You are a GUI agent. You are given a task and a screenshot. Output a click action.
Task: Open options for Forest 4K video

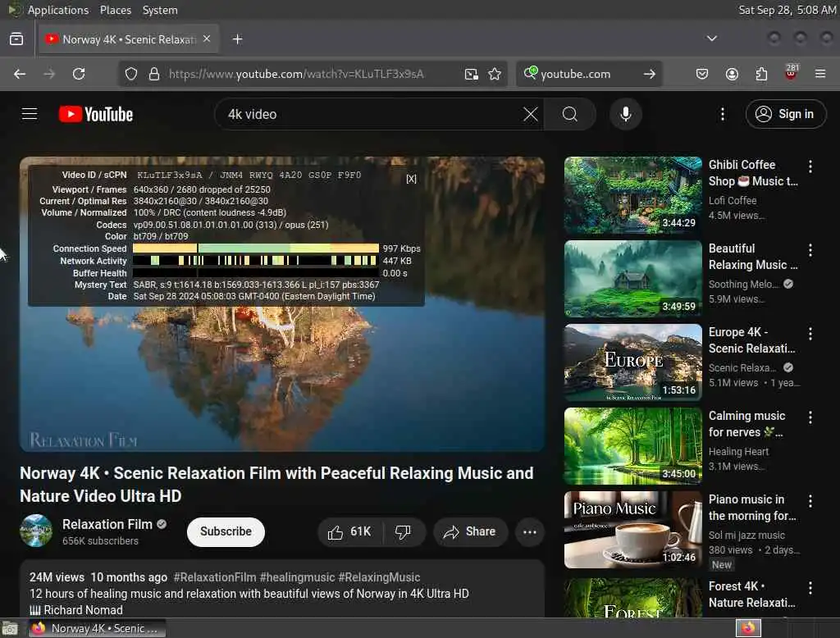pos(810,588)
